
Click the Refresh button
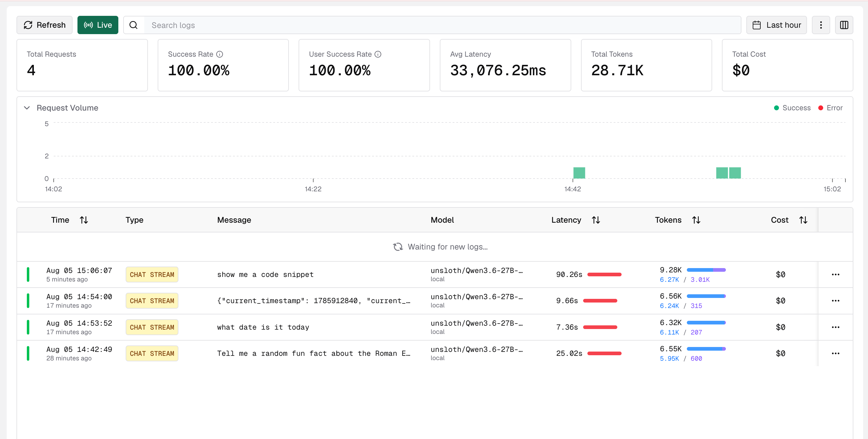45,25
